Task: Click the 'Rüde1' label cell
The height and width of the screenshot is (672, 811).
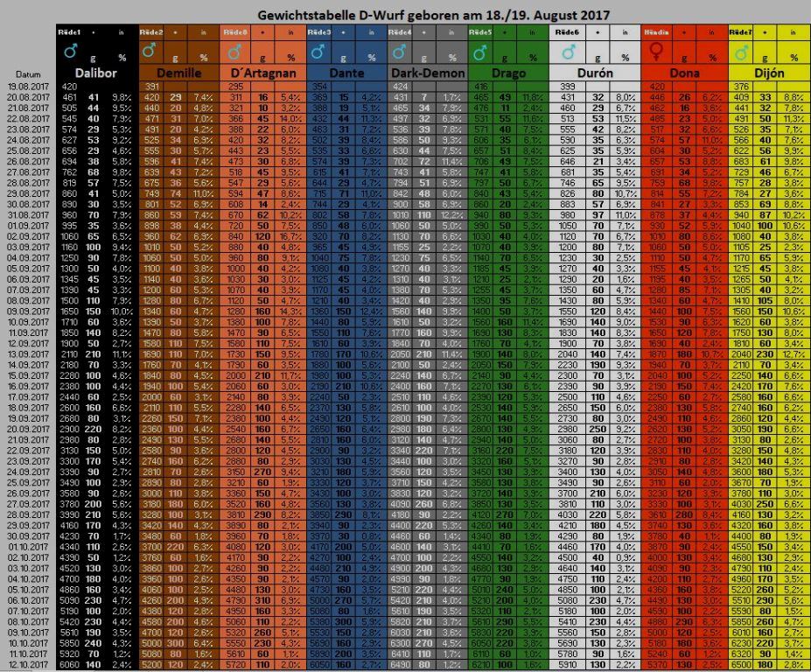Action: point(69,32)
